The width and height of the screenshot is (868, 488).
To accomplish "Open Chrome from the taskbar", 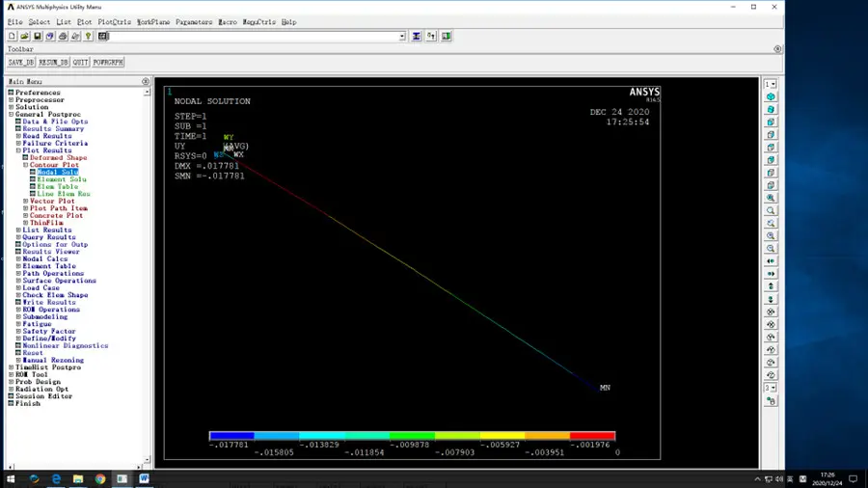I will pyautogui.click(x=99, y=478).
